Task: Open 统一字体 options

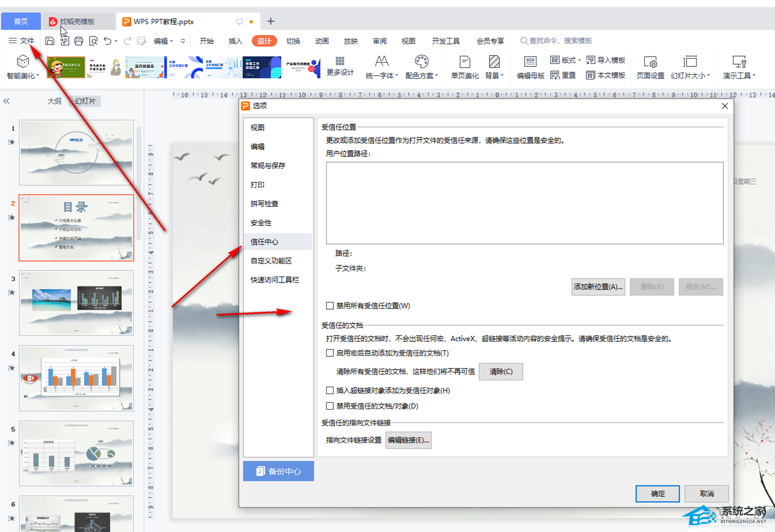Action: tap(381, 67)
